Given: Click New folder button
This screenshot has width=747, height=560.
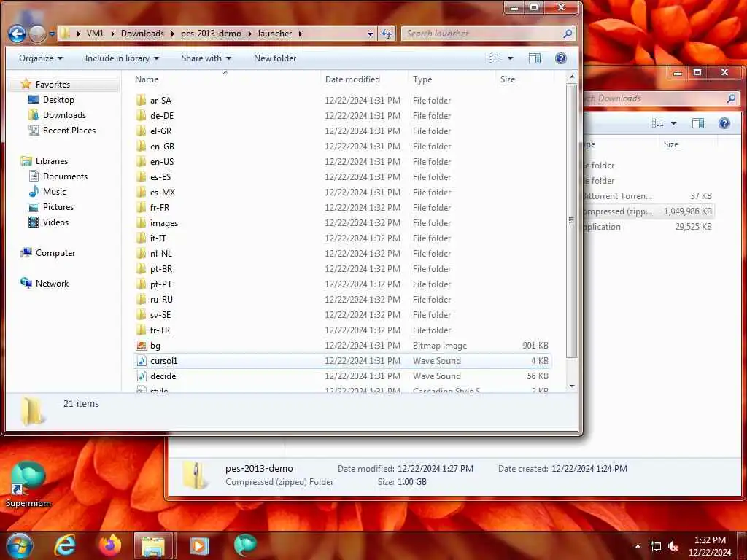Looking at the screenshot, I should tap(275, 58).
